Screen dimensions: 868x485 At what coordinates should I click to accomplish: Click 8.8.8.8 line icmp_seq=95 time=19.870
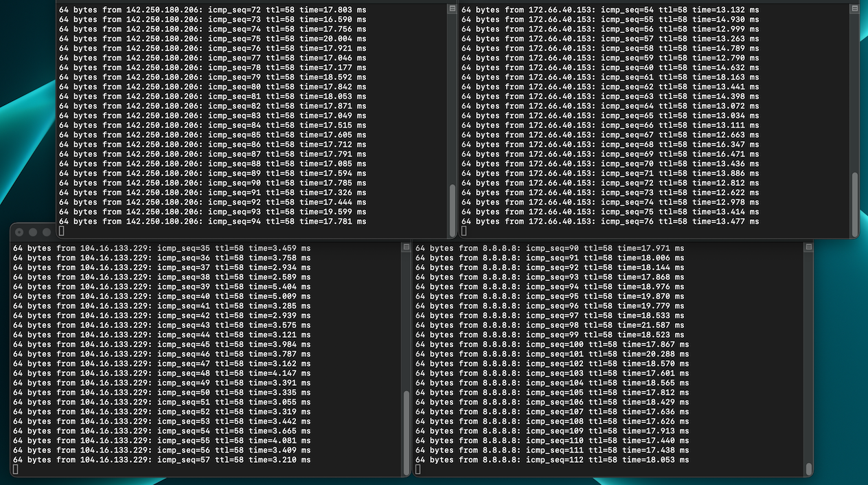[550, 296]
